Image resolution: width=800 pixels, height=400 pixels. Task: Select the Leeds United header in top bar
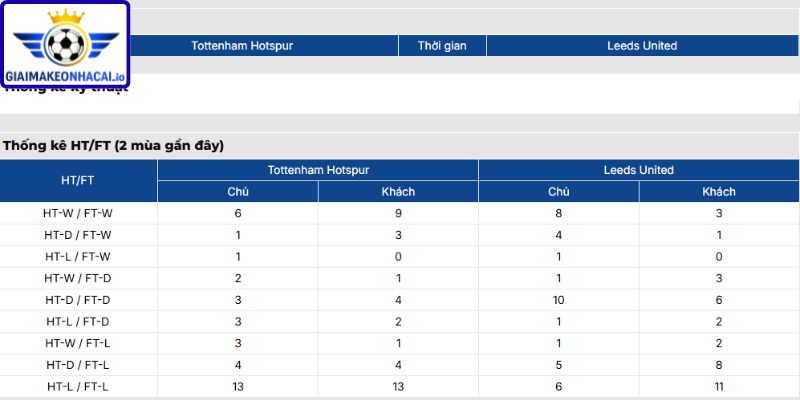pyautogui.click(x=642, y=45)
